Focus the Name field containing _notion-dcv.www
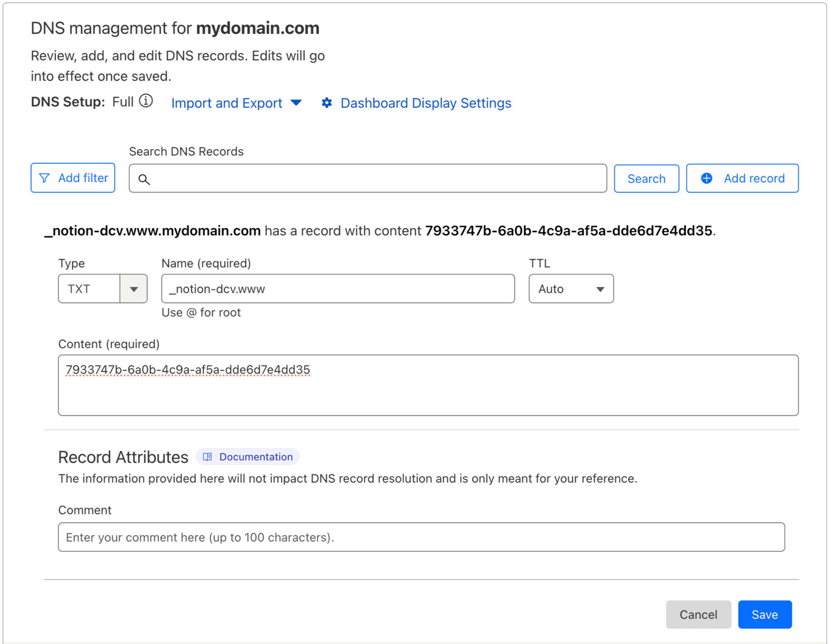 click(338, 288)
